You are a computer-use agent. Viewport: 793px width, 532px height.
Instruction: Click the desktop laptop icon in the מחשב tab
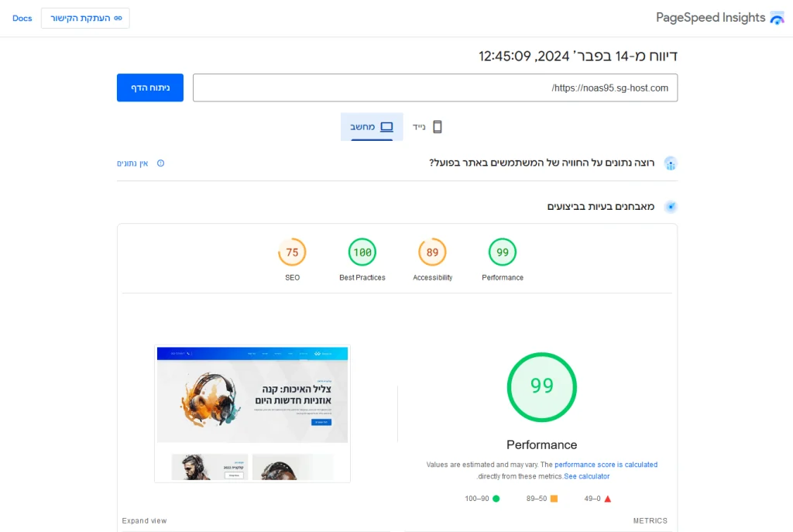(x=386, y=127)
